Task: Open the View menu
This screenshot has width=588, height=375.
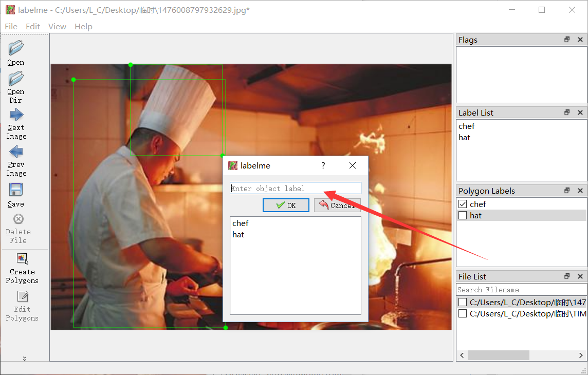Action: click(x=57, y=26)
